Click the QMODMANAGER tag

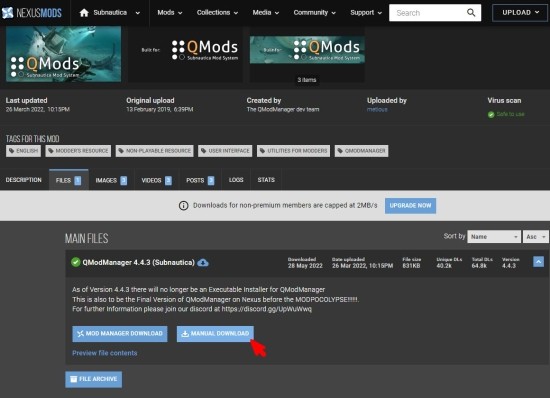361,151
